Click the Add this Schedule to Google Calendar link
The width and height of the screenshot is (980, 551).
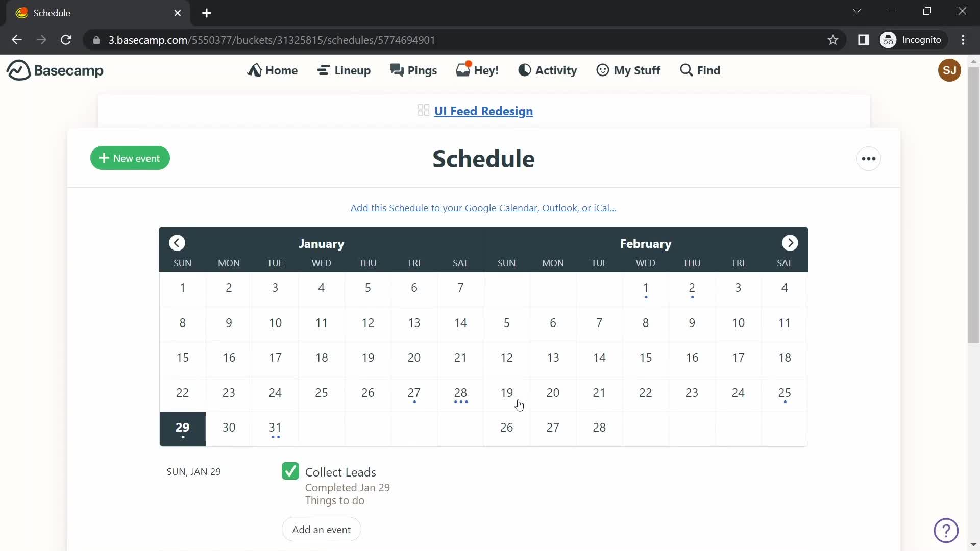[483, 207]
